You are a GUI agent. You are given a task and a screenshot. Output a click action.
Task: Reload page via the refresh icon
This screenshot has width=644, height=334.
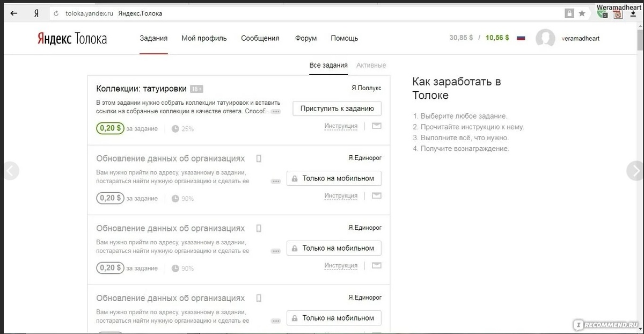(56, 13)
